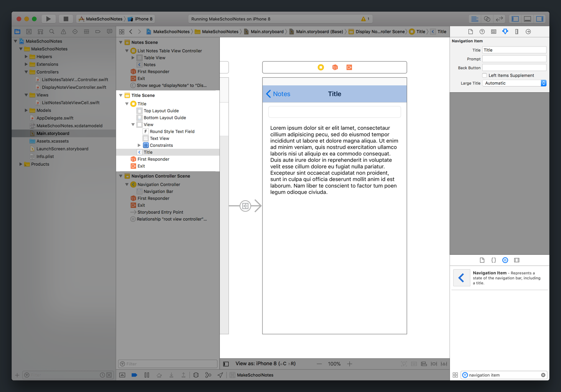Viewport: 561px width, 392px height.
Task: Click the Notes back button on canvas
Action: (x=278, y=94)
